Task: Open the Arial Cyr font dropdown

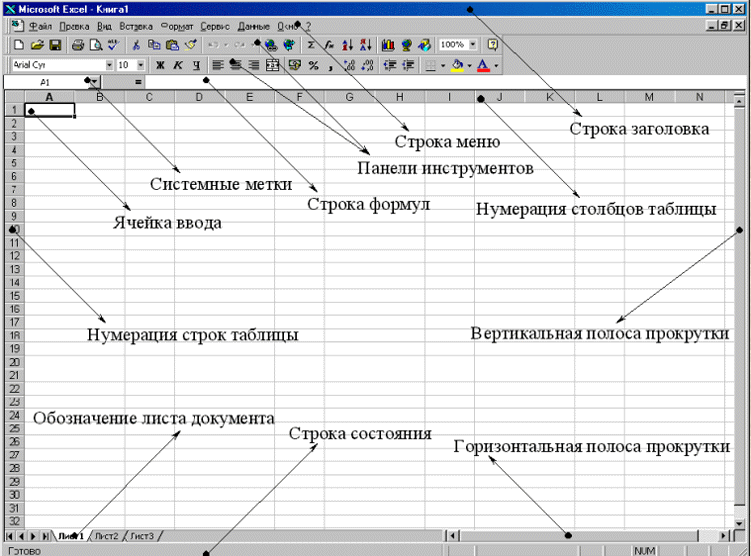Action: (x=109, y=65)
